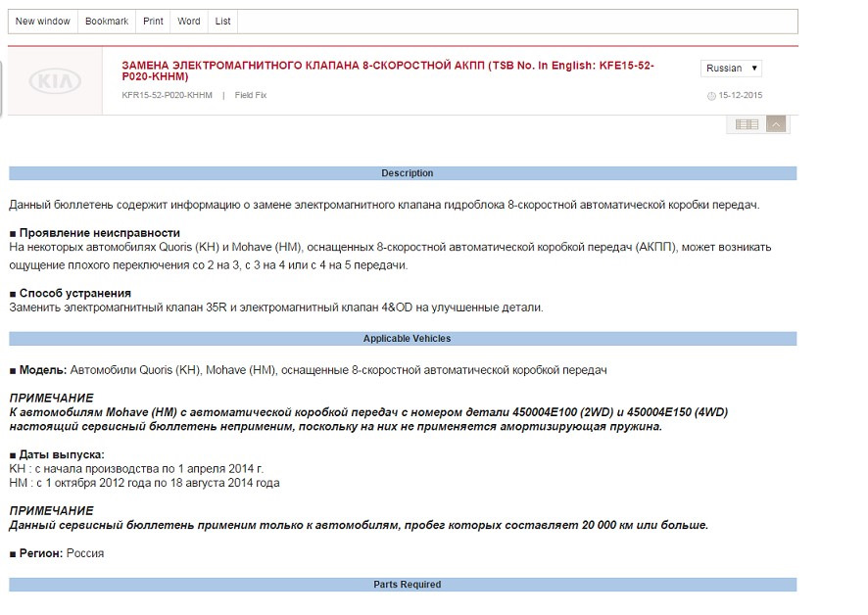
Task: Click the Description section header
Action: (x=403, y=173)
